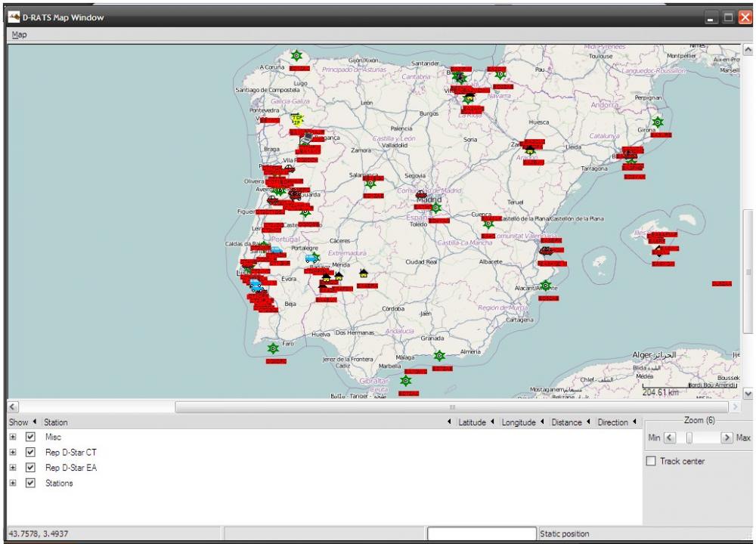756x544 pixels.
Task: Click the blue car icon near Lisbon
Action: pyautogui.click(x=256, y=286)
